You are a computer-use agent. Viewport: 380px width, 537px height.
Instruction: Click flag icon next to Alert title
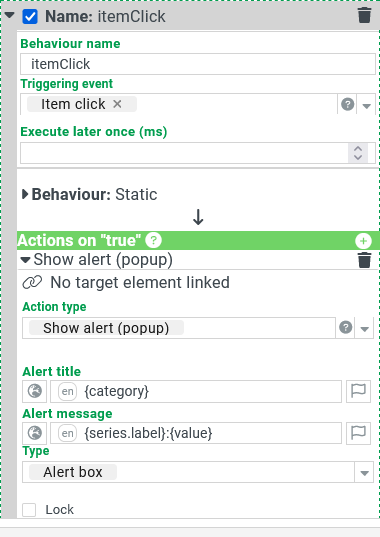pos(358,391)
